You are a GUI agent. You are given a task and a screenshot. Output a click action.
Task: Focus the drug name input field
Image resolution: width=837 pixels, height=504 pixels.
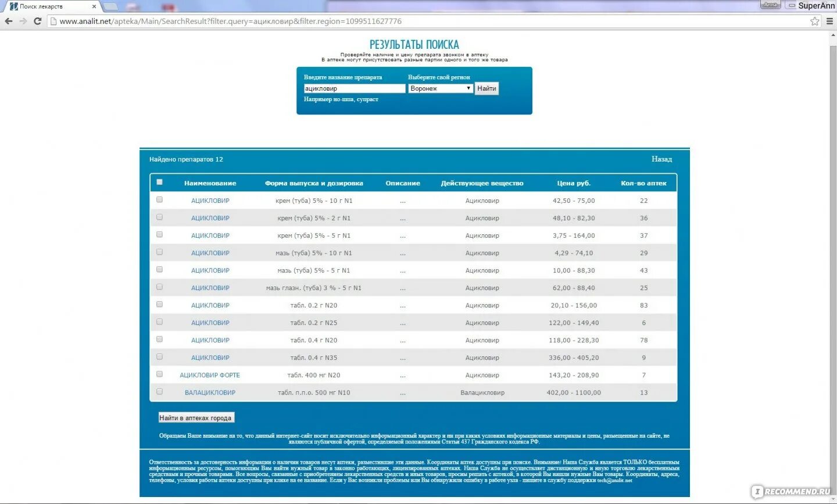[x=355, y=88]
